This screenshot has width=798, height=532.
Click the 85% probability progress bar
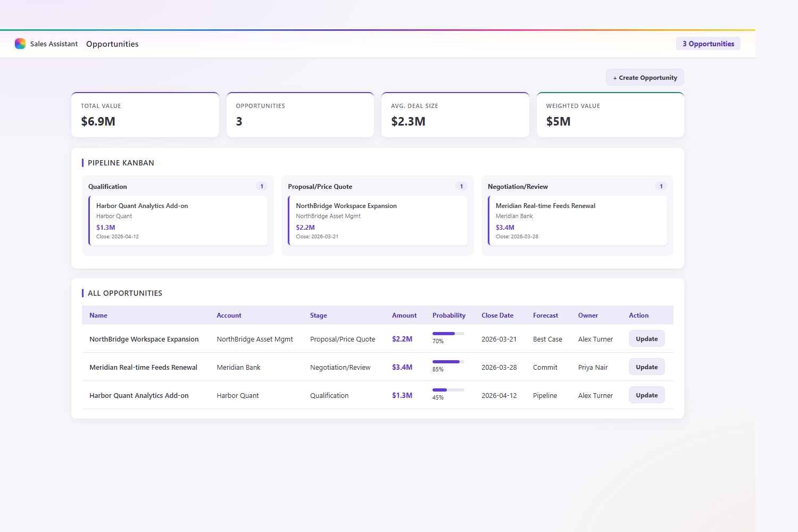click(x=448, y=362)
